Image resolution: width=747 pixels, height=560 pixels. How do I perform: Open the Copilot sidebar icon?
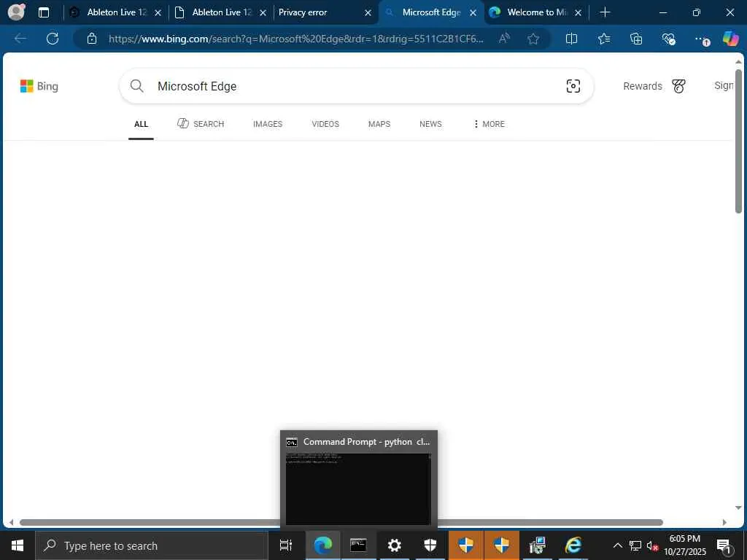(730, 39)
